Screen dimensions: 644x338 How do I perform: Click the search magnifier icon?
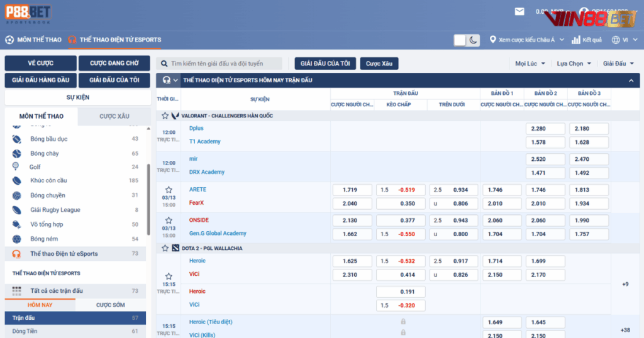click(164, 63)
